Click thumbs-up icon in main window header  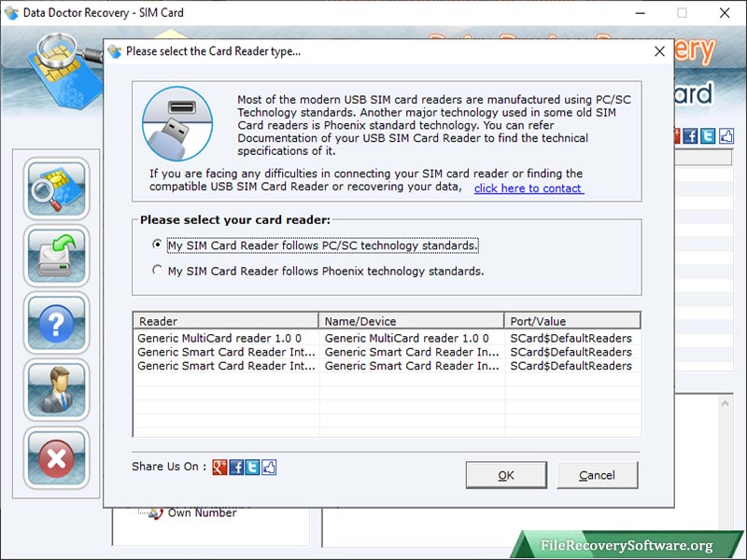pyautogui.click(x=726, y=136)
